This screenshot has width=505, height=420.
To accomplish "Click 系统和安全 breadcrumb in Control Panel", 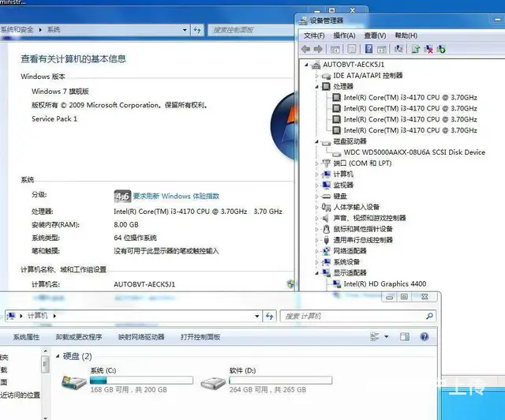I will [17, 30].
